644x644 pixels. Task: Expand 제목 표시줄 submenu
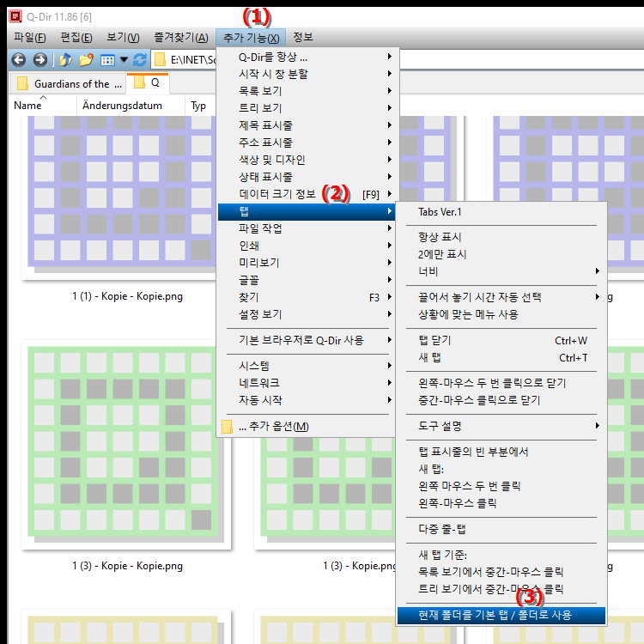pos(306,125)
